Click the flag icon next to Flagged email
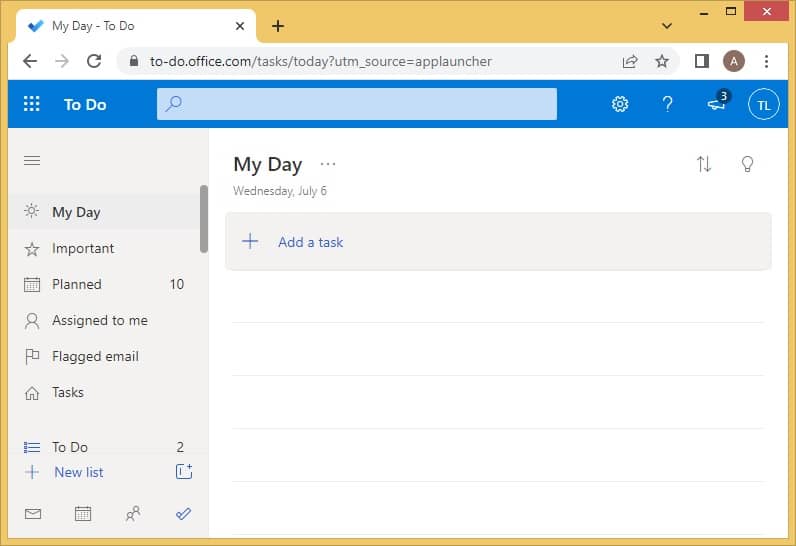The width and height of the screenshot is (796, 546). coord(32,357)
